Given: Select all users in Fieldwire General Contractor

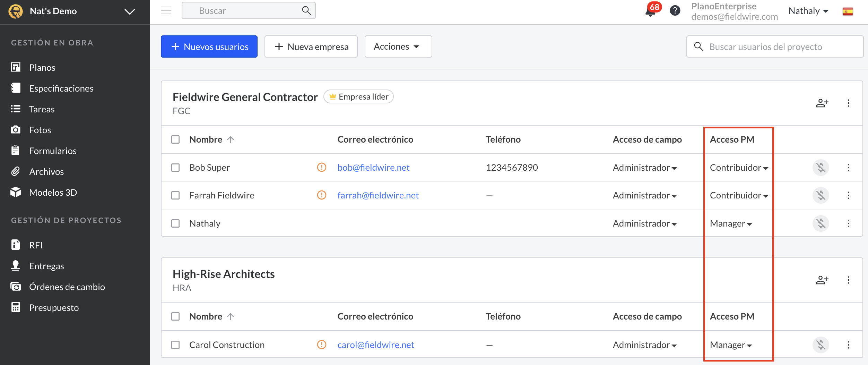Looking at the screenshot, I should point(175,139).
